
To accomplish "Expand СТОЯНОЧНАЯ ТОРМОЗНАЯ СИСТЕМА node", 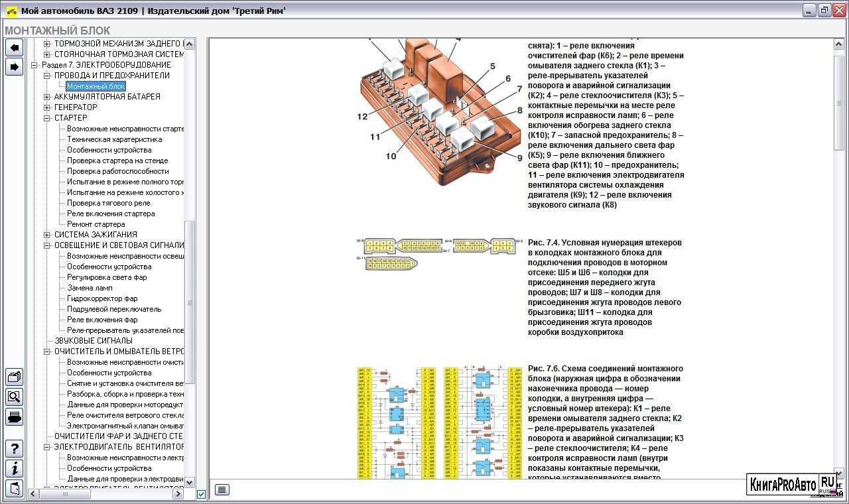I will click(47, 54).
